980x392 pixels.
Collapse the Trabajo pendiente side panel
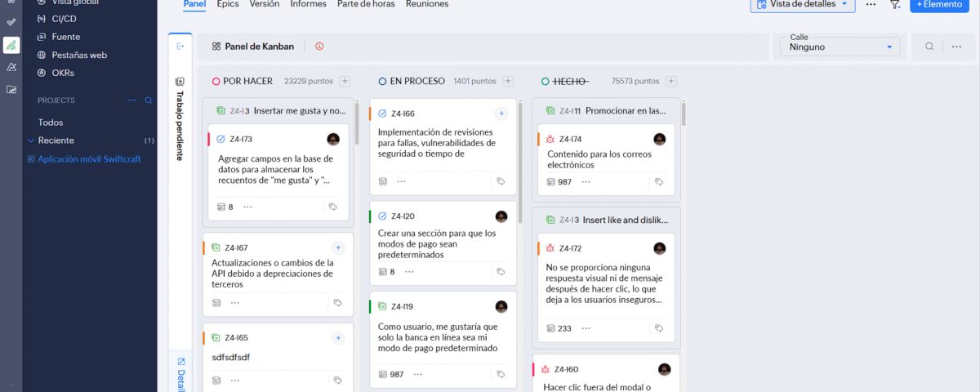[x=180, y=47]
